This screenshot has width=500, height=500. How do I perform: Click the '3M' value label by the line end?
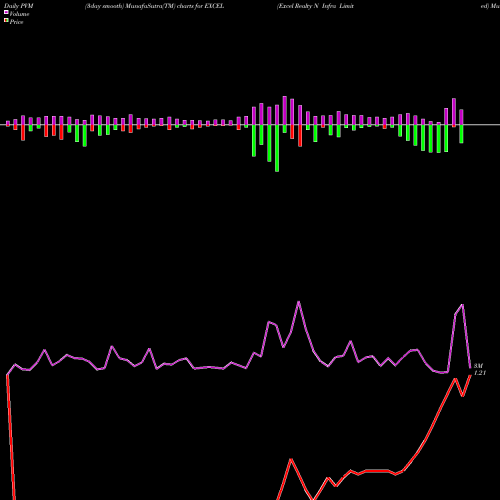click(478, 366)
